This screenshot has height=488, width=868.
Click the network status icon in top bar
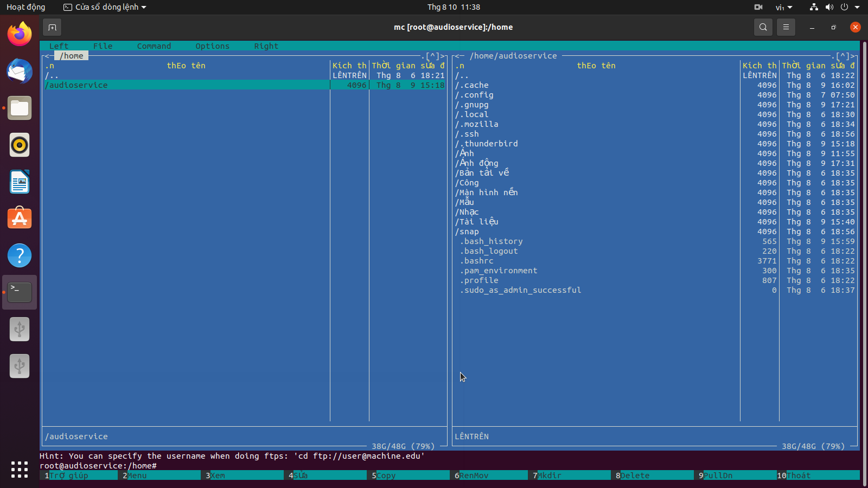[x=814, y=7]
